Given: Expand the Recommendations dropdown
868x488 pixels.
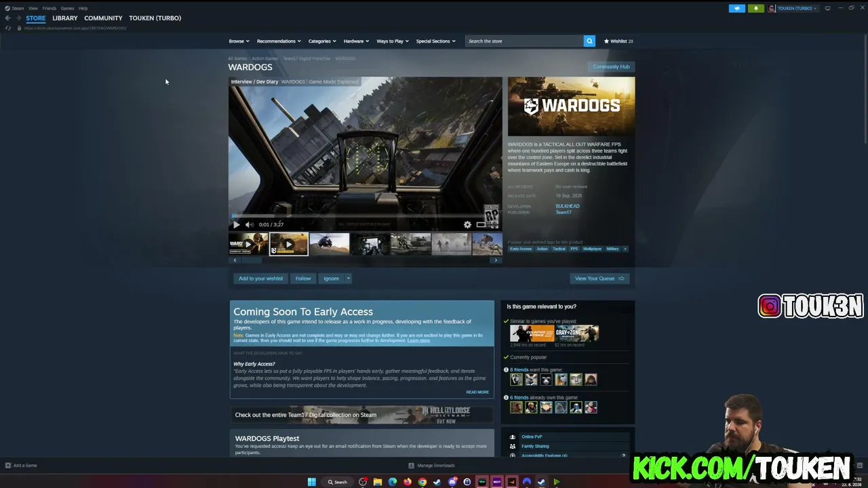Looking at the screenshot, I should [279, 41].
